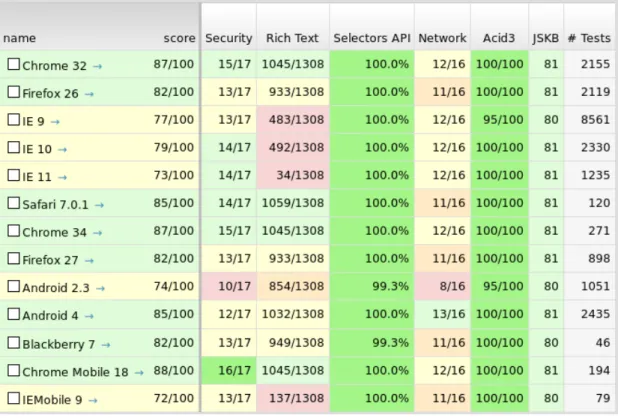Sort by the score column header
Screen dimensions: 618x418
(179, 38)
